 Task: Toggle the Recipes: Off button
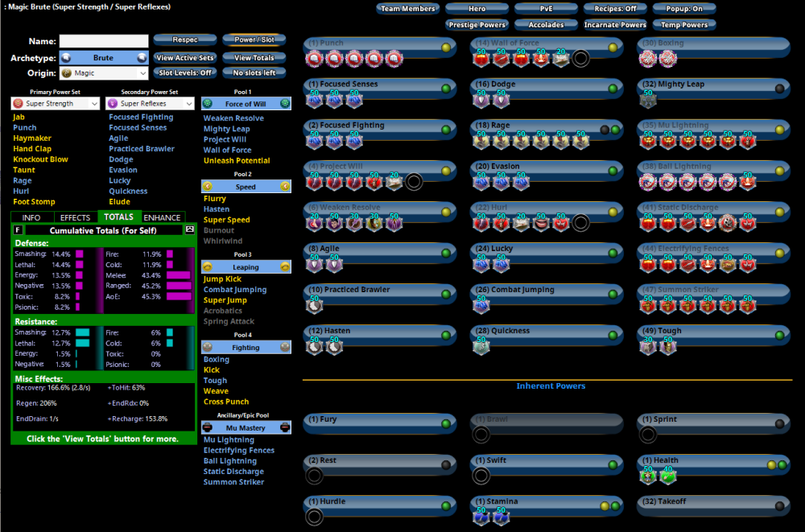tap(614, 9)
